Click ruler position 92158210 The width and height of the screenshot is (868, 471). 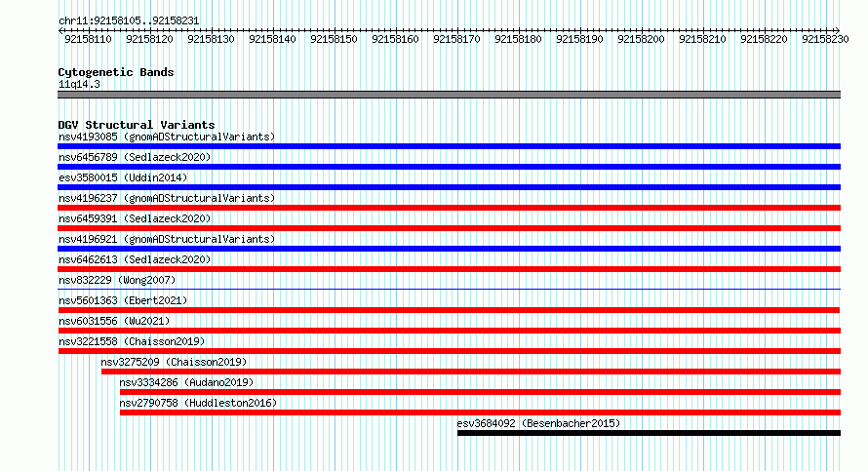(702, 39)
